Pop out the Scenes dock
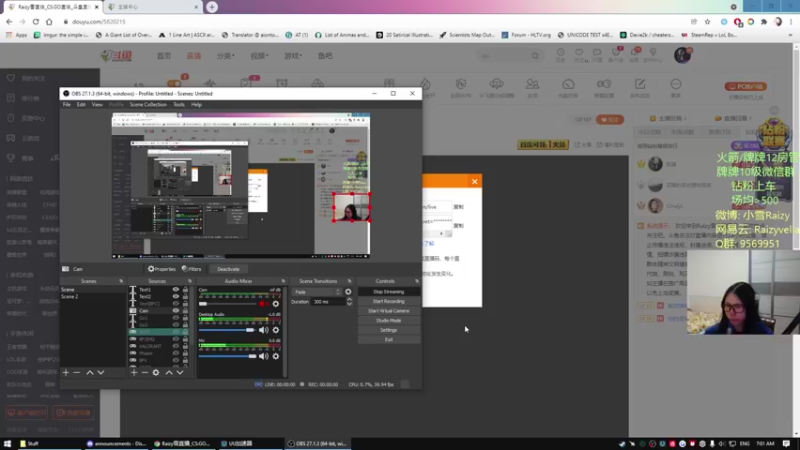800x450 pixels. (121, 281)
